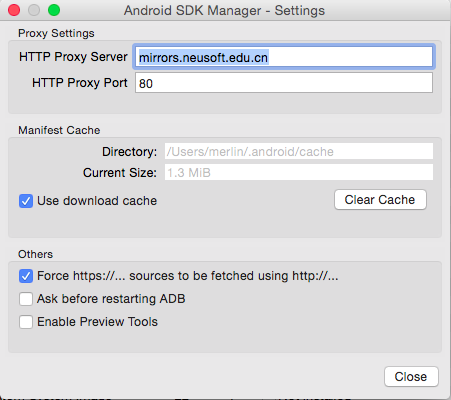This screenshot has height=400, width=451.
Task: Click the red close window button
Action: pyautogui.click(x=14, y=10)
